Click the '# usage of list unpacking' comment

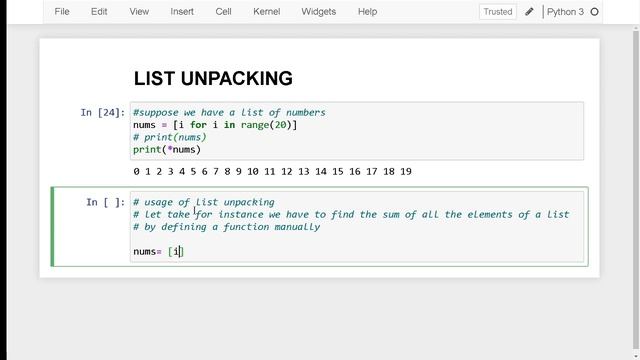204,202
